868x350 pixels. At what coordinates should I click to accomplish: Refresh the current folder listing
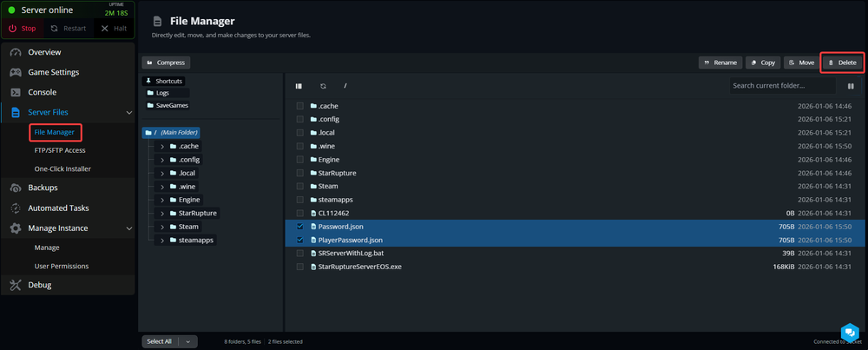coord(323,86)
